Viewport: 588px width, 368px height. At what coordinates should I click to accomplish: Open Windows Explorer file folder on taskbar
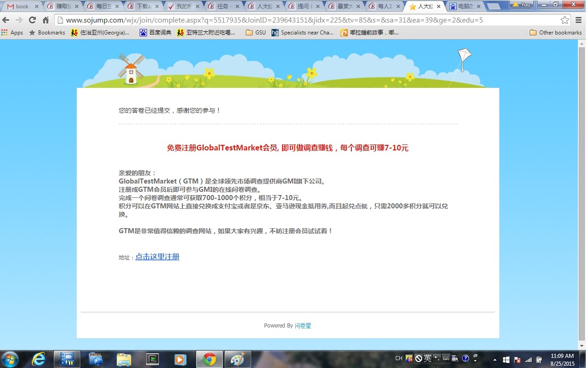[124, 359]
